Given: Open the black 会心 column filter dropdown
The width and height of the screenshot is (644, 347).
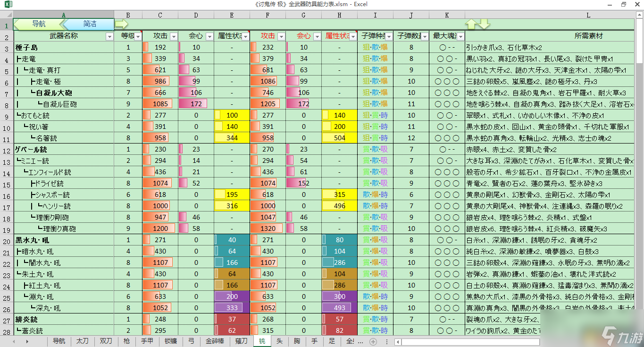Looking at the screenshot, I should pos(209,36).
